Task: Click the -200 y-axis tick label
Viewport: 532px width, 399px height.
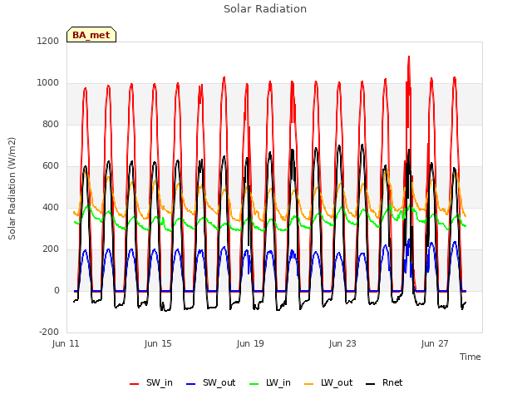Action: 49,332
